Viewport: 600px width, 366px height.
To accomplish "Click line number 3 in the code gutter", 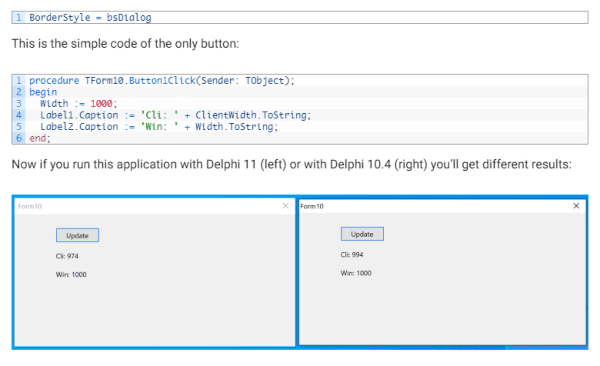I will 18,103.
